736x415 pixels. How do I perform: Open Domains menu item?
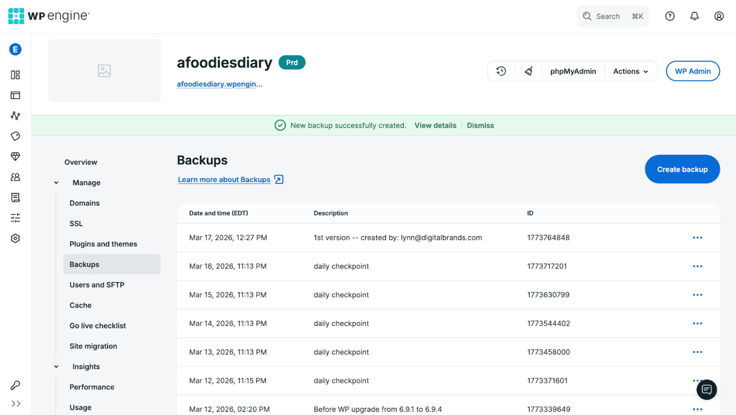pos(84,203)
